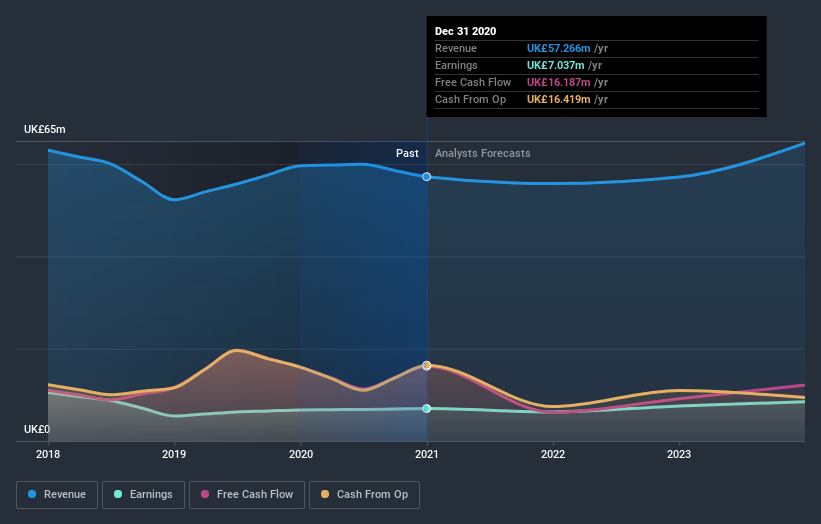Click the Revenue data point at 2021
This screenshot has height=524, width=821.
pyautogui.click(x=427, y=177)
